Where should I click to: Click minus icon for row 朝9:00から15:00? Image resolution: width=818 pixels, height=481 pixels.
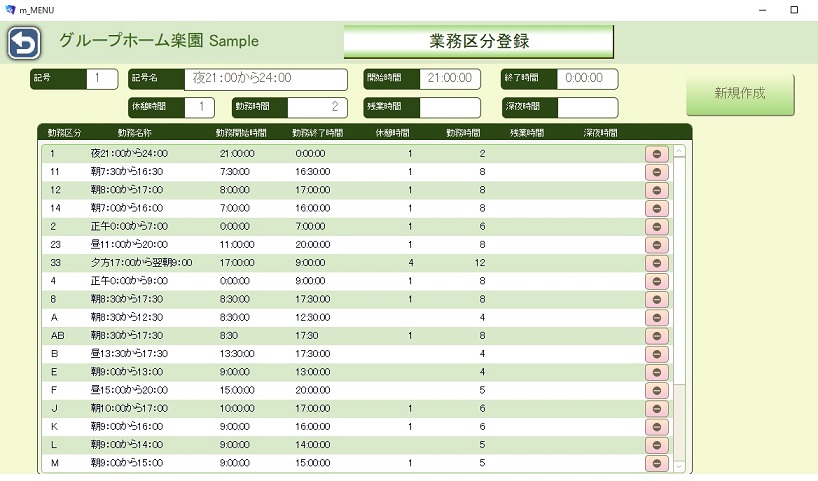pos(657,463)
